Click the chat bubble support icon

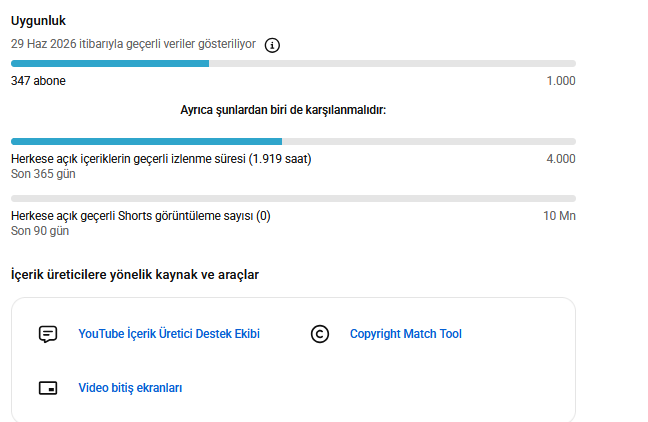(48, 334)
